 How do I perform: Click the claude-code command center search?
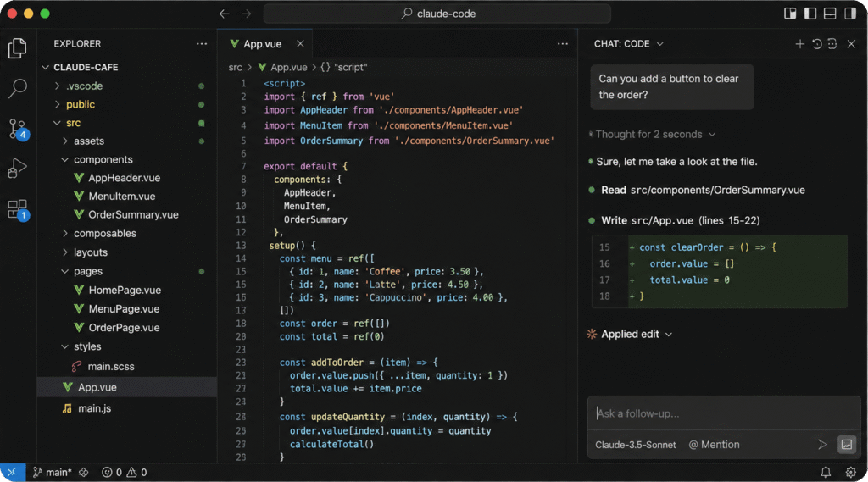437,14
